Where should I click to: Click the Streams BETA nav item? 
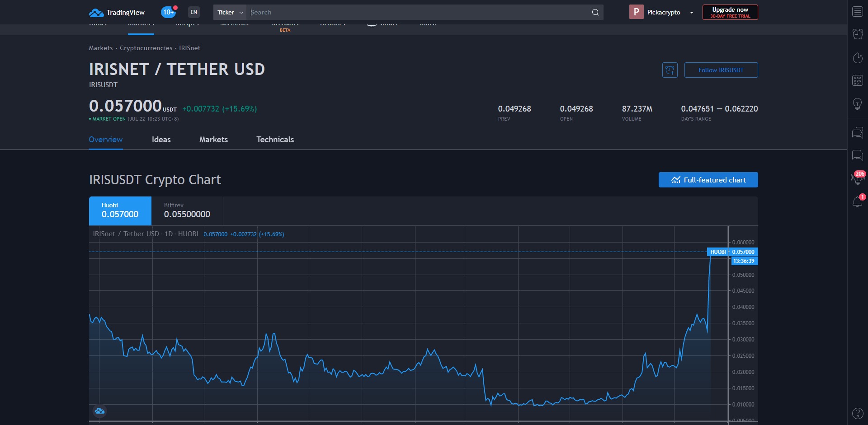(285, 26)
